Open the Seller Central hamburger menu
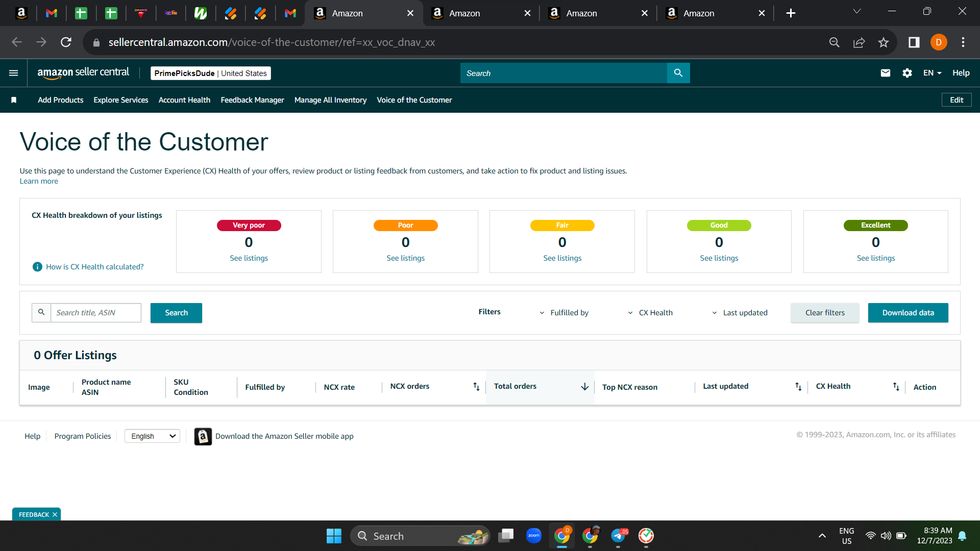 [14, 73]
